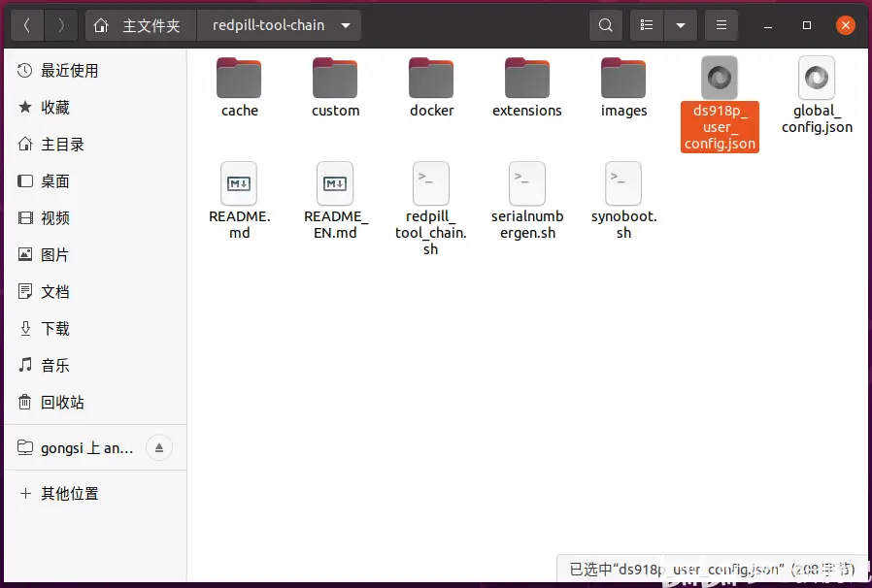This screenshot has width=872, height=588.
Task: Open the images folder
Action: [x=623, y=85]
